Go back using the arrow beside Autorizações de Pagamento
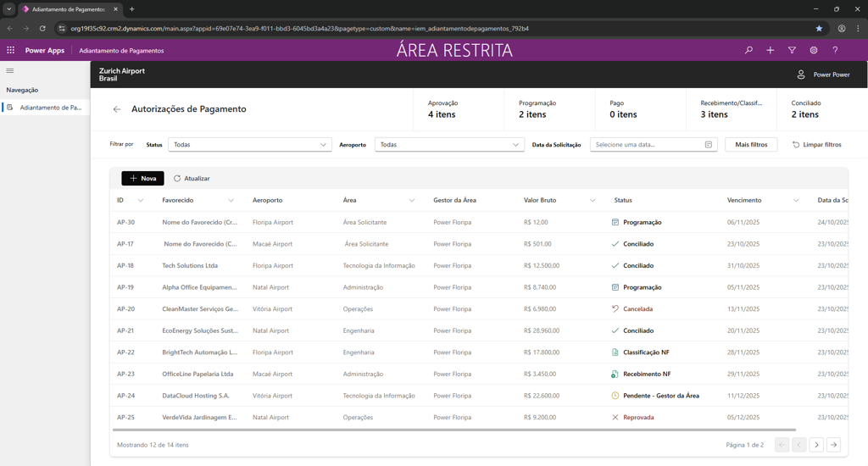Image resolution: width=868 pixels, height=466 pixels. click(117, 109)
